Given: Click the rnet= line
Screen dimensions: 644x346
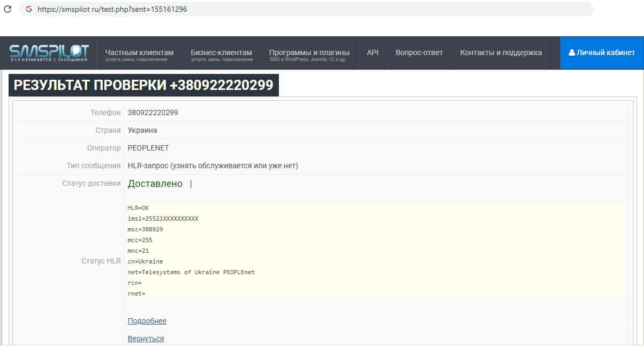Looking at the screenshot, I should [136, 294].
